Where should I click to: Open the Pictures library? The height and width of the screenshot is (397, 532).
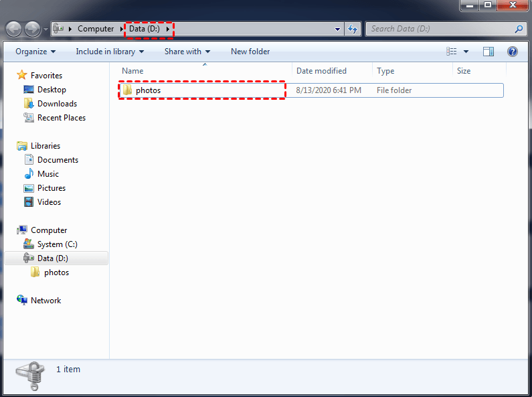coord(52,188)
